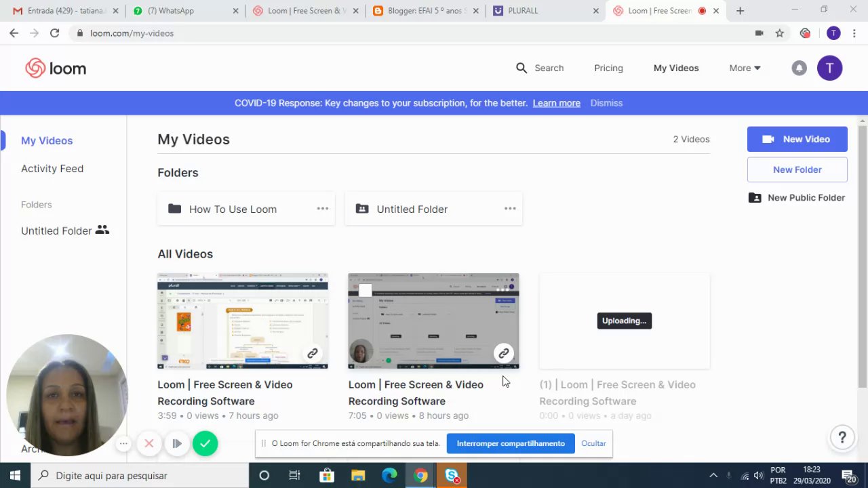Image resolution: width=868 pixels, height=488 pixels.
Task: Open Microsoft Edge from the taskbar
Action: click(389, 475)
